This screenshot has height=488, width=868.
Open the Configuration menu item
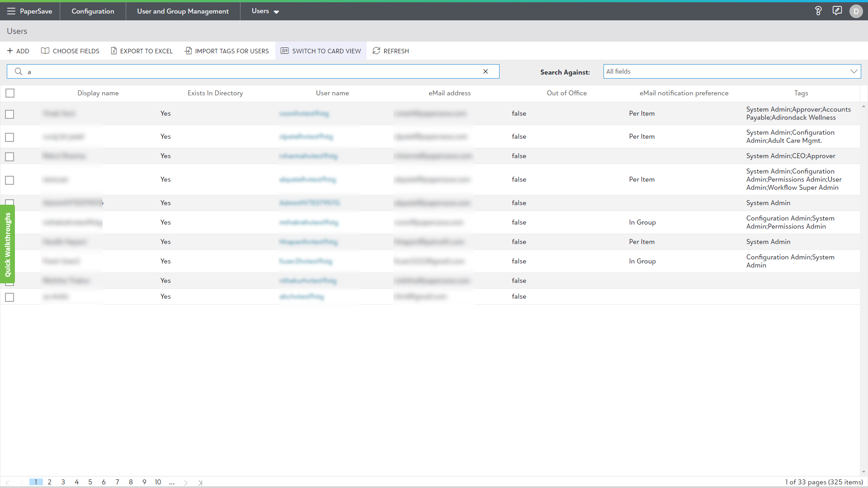pos(93,11)
